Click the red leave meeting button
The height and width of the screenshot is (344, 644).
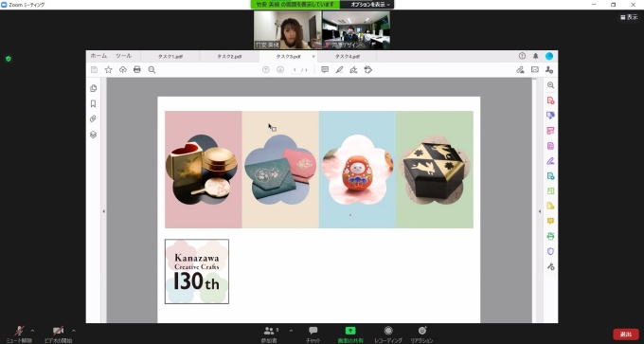(626, 335)
